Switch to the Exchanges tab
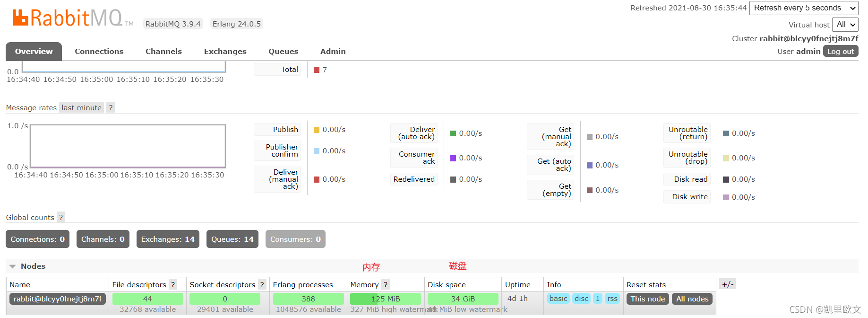 pyautogui.click(x=225, y=51)
